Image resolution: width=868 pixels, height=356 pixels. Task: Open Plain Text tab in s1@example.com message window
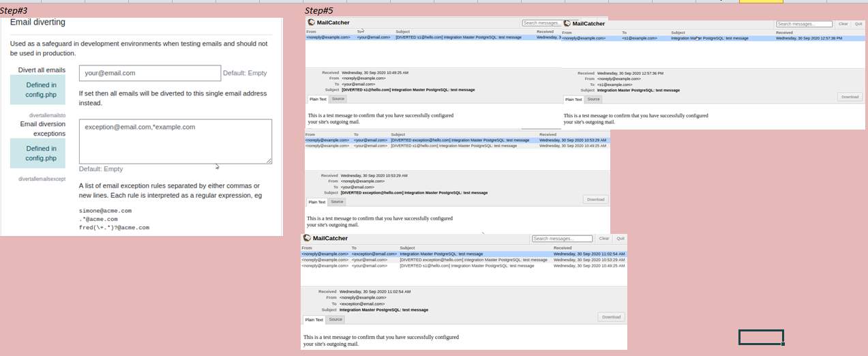point(574,99)
